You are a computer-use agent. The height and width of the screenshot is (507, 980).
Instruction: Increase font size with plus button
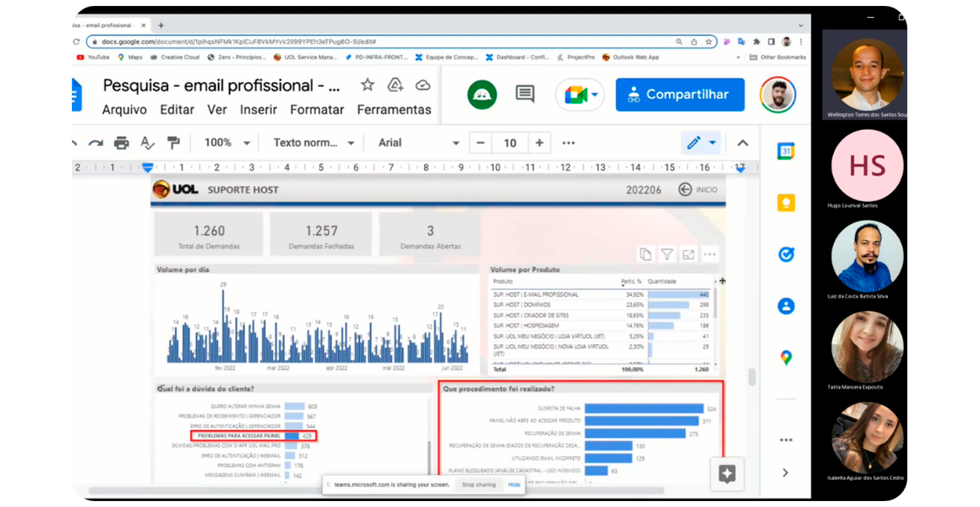coord(539,143)
